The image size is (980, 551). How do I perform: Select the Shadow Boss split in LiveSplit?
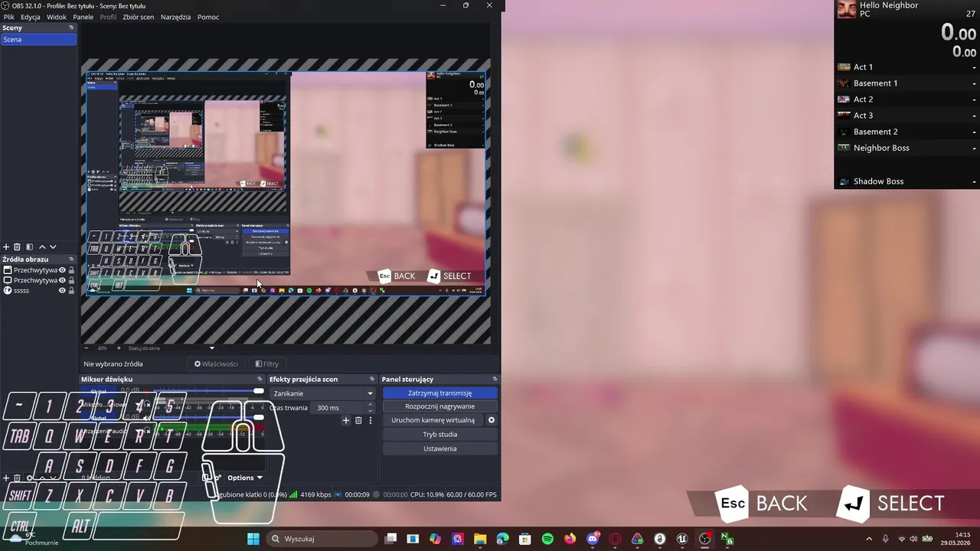click(x=906, y=181)
